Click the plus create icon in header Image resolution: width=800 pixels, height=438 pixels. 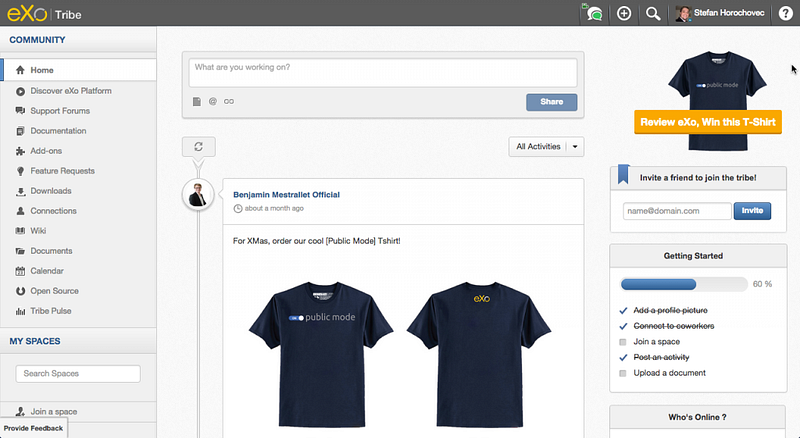(624, 13)
